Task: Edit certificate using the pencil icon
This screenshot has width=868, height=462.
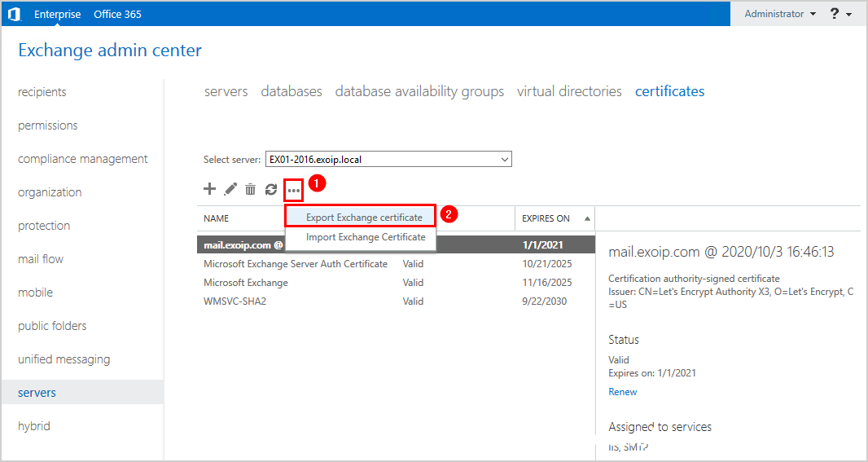Action: (230, 190)
